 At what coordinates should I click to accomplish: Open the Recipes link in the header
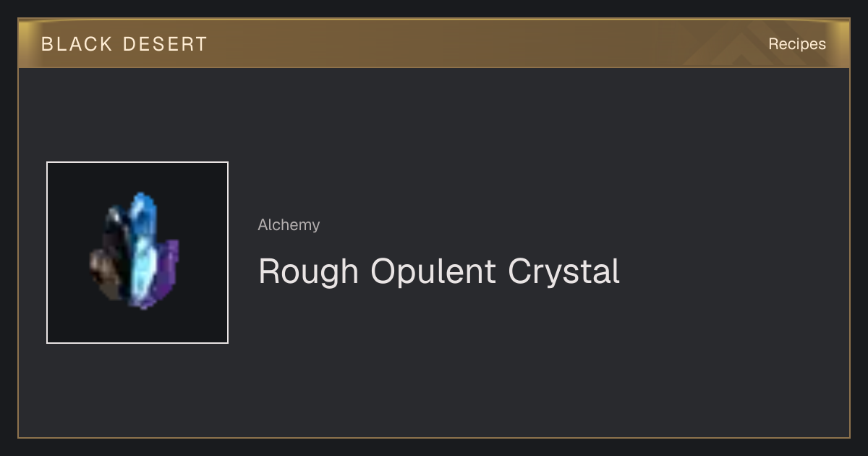tap(797, 43)
